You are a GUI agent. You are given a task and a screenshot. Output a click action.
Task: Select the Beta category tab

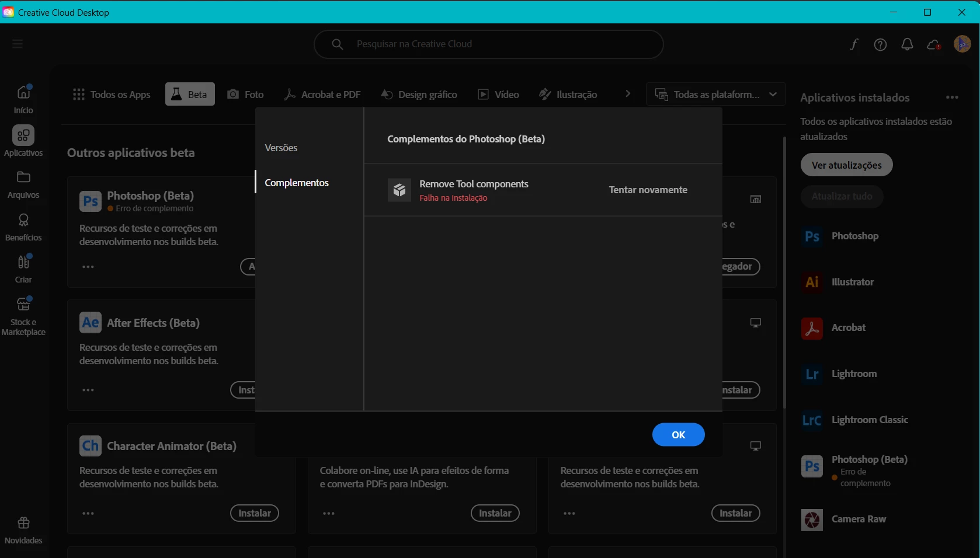[190, 94]
